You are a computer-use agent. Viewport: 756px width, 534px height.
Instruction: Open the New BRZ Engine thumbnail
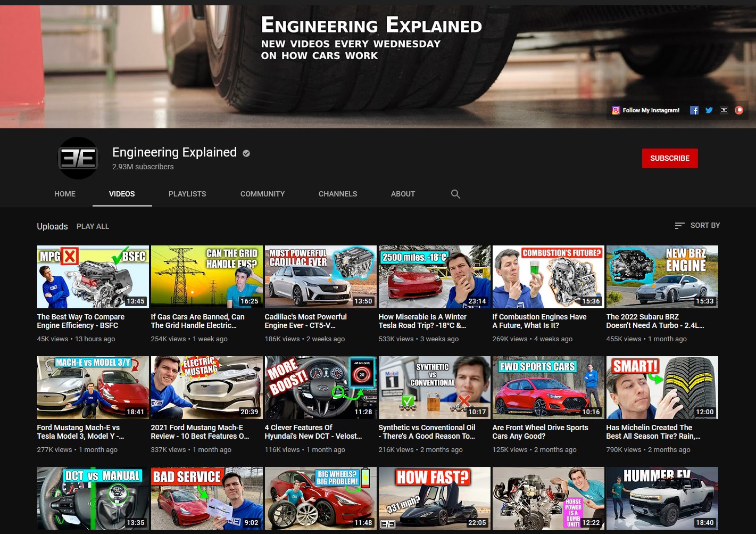tap(662, 277)
